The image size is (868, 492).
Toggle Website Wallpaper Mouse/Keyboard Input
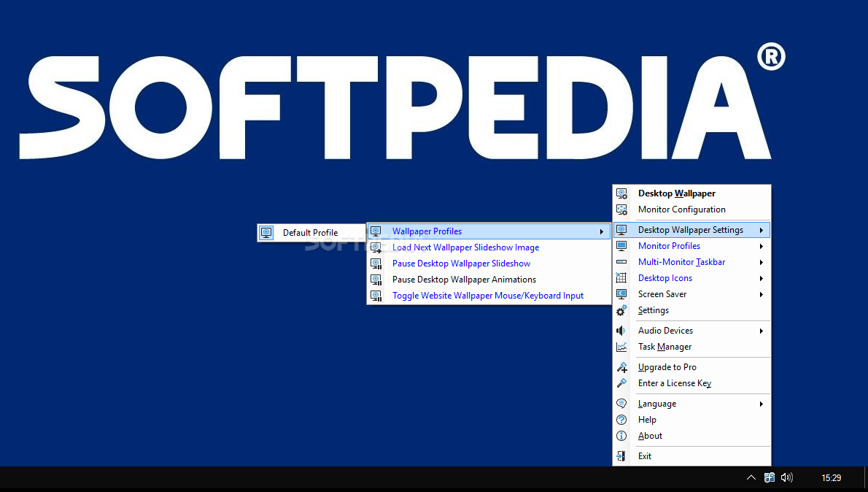(489, 296)
